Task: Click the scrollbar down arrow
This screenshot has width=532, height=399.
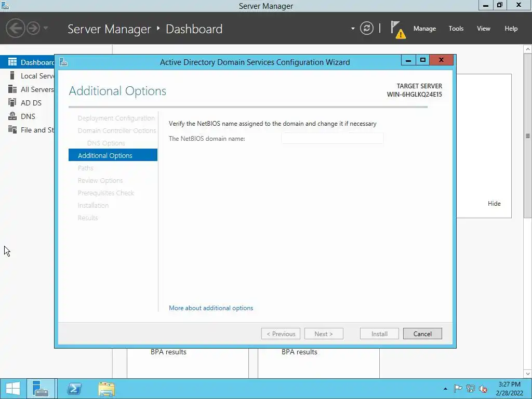Action: 528,374
